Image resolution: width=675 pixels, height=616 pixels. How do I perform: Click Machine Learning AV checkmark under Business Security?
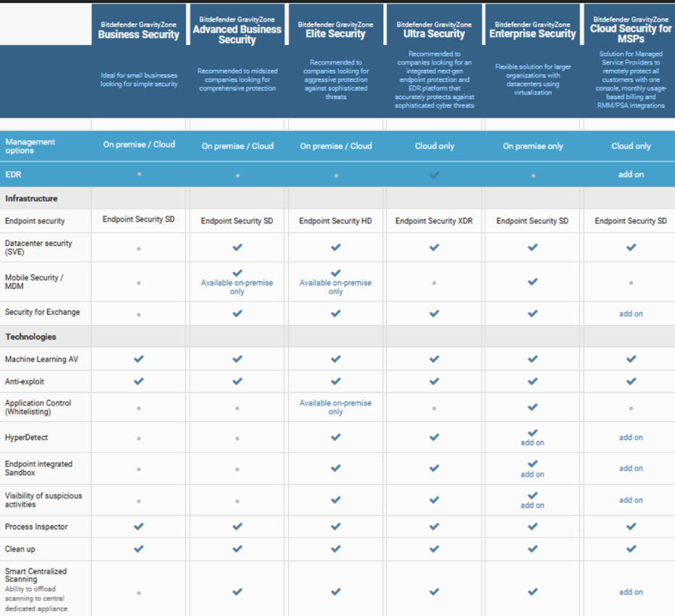pos(138,359)
